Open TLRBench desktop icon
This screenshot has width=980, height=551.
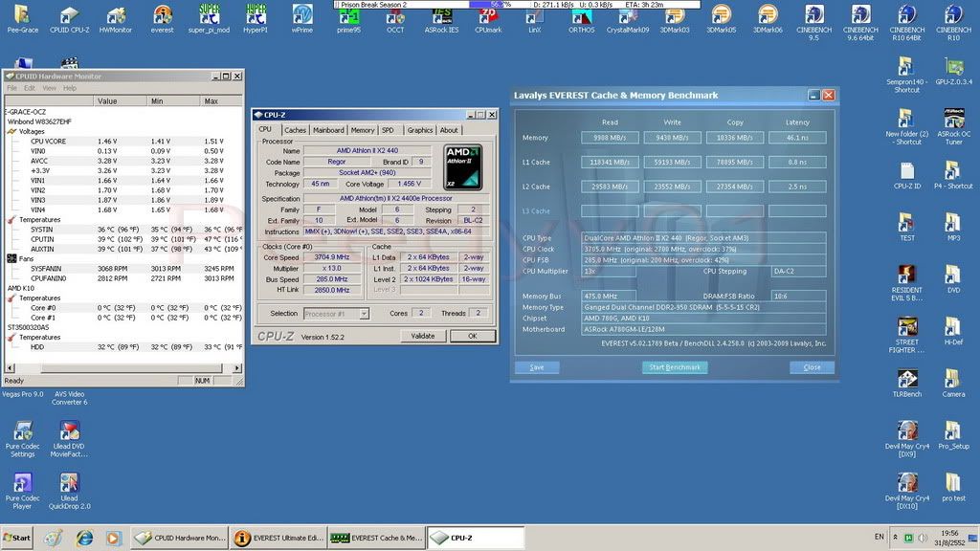907,383
